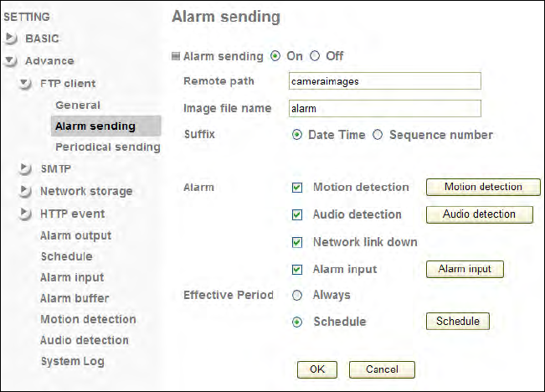Viewport: 545px width, 392px height.
Task: Expand the SMTP arrow icon
Action: (x=26, y=169)
